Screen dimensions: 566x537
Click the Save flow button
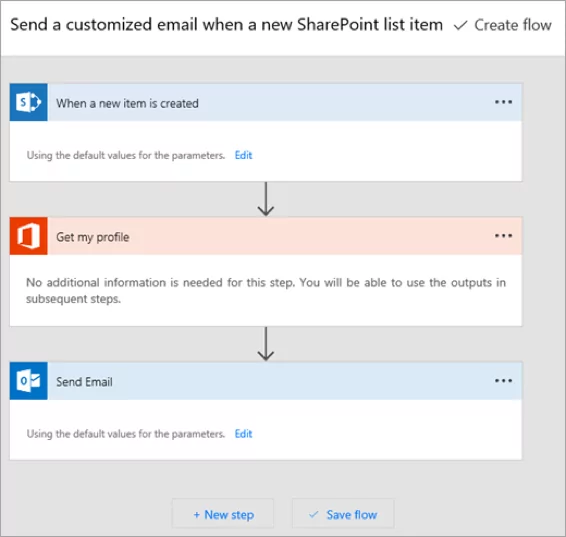[343, 514]
